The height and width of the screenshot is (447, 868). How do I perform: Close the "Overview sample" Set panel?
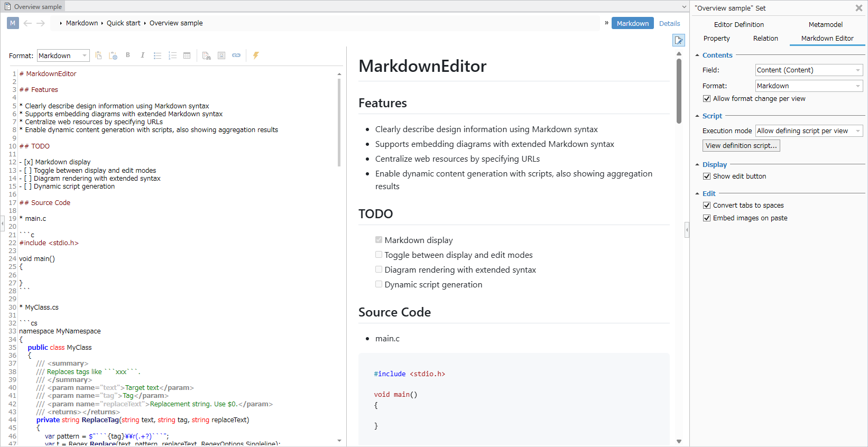[x=859, y=8]
